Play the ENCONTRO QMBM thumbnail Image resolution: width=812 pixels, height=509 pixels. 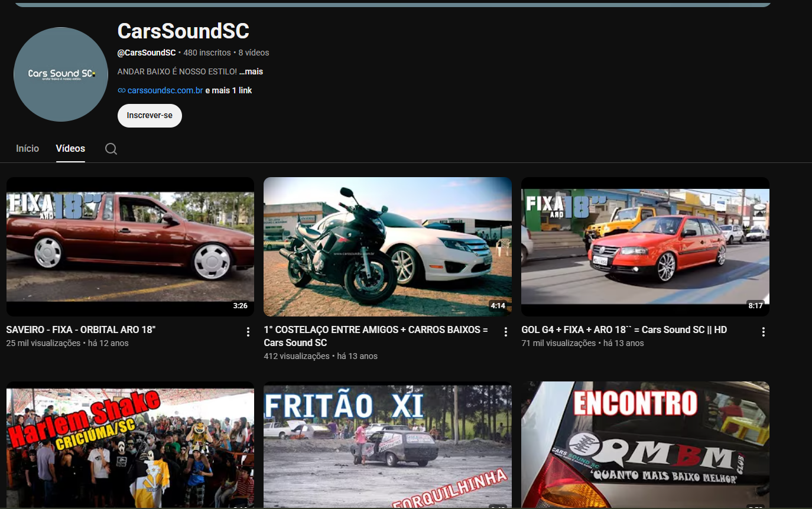[x=645, y=445]
